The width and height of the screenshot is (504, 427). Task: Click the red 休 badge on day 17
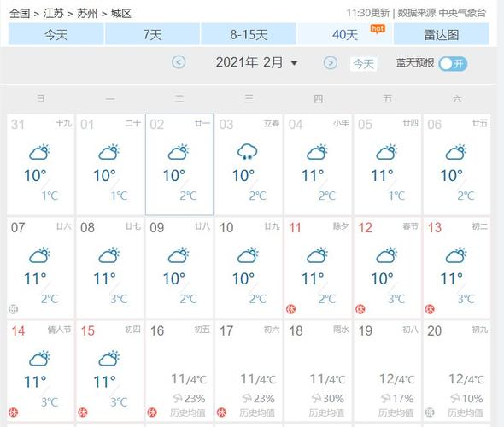[221, 412]
